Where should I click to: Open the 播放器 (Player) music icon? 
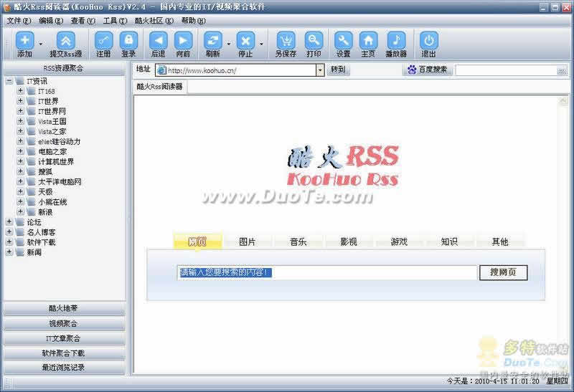click(x=396, y=40)
